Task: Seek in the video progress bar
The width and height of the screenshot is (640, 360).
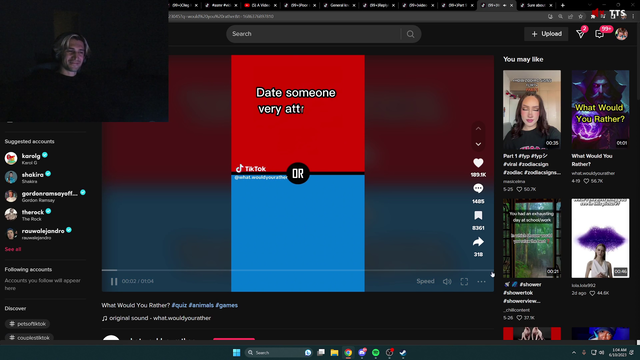Action: click(x=298, y=270)
